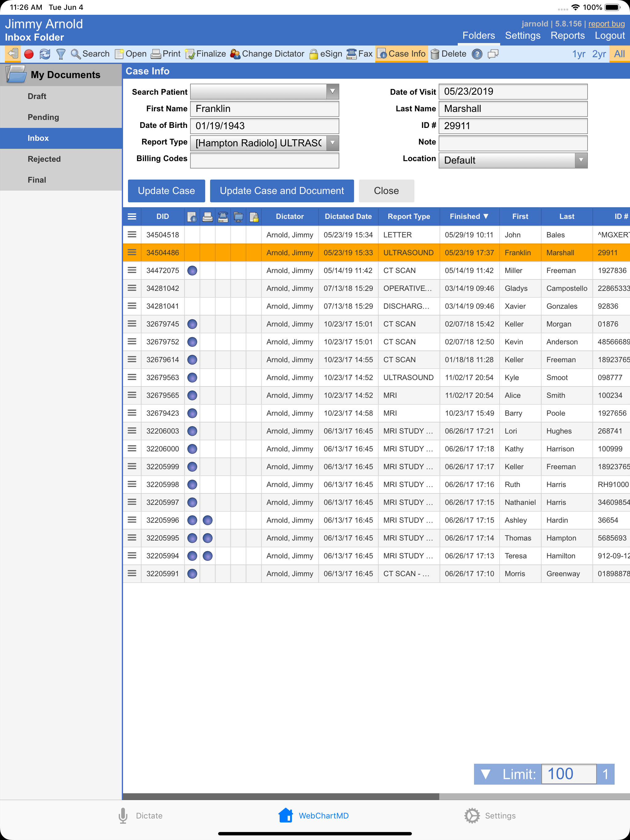Click the row menu icon for DID 34504518
Viewport: 630px width, 840px height.
pos(132,234)
